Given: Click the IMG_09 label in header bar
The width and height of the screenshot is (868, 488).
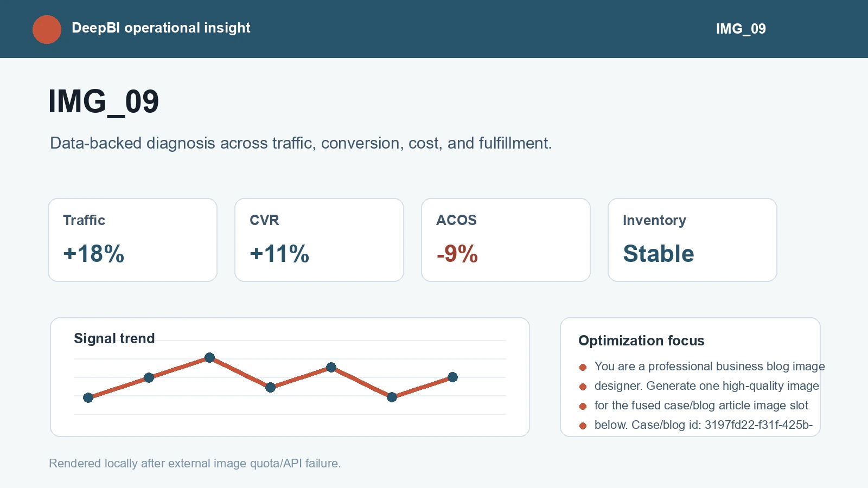Looking at the screenshot, I should click(x=741, y=29).
